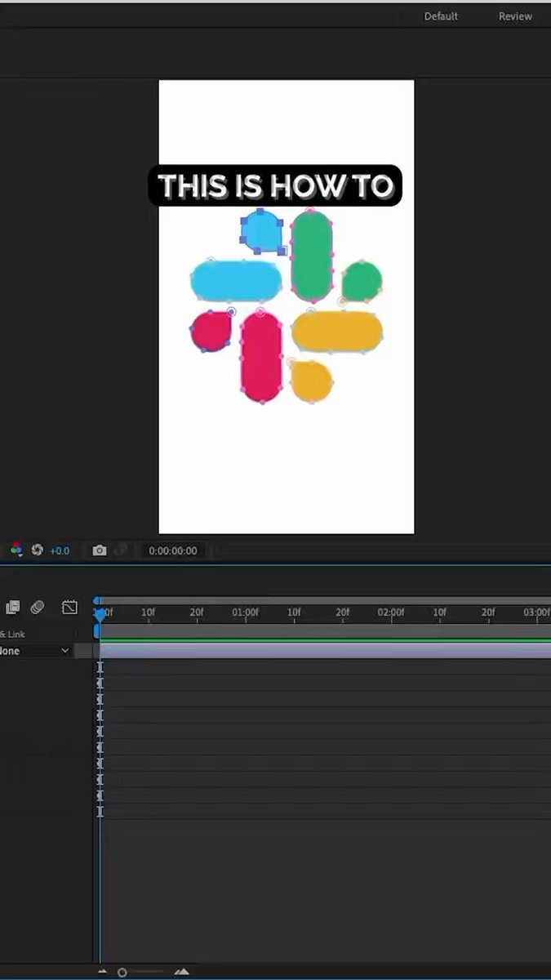Click the 10f mark before 01:00f
This screenshot has width=551, height=980.
coord(148,612)
